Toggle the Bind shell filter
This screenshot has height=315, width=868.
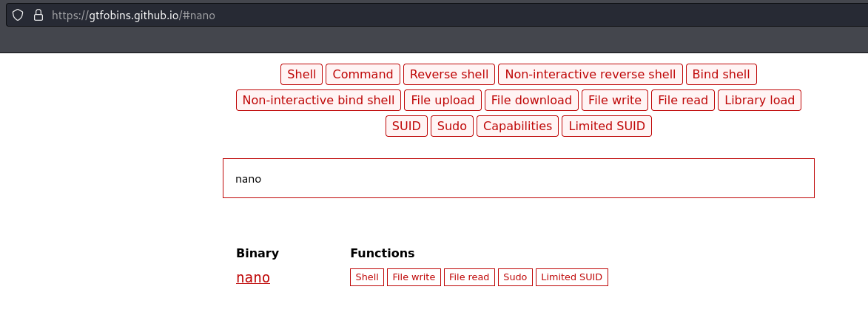point(721,74)
